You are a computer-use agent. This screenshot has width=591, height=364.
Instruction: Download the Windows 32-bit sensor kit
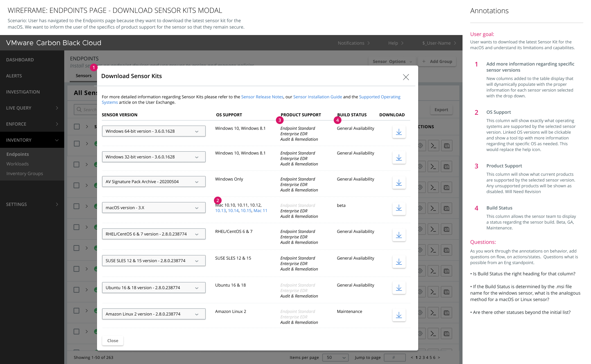(399, 158)
